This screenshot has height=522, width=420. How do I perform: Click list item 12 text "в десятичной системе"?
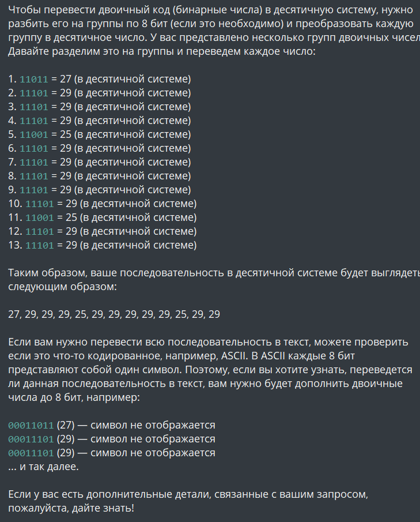pos(138,231)
